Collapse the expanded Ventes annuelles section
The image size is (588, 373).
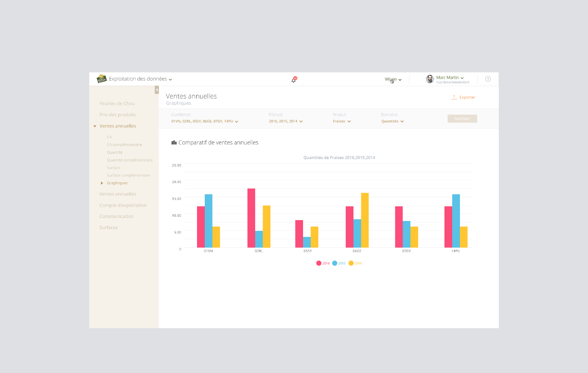pos(95,126)
